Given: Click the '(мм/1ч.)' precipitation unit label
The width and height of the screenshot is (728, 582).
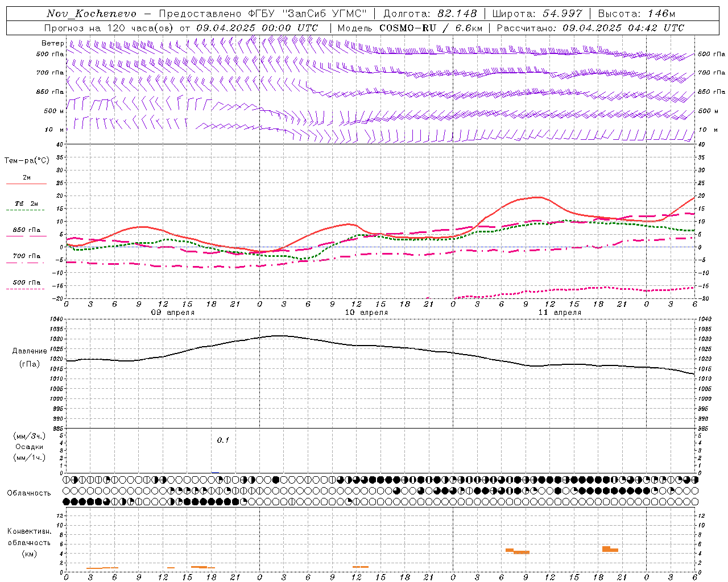Looking at the screenshot, I should (30, 458).
